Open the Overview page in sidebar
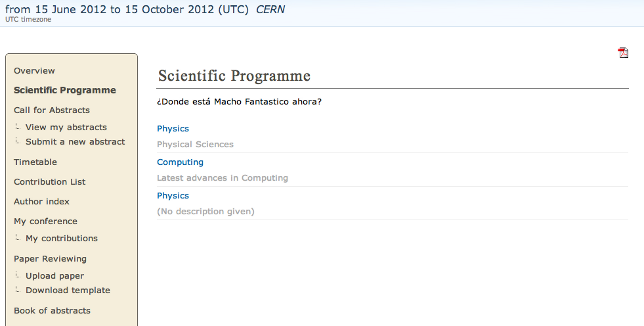Viewport: 644px width, 326px height. [34, 71]
